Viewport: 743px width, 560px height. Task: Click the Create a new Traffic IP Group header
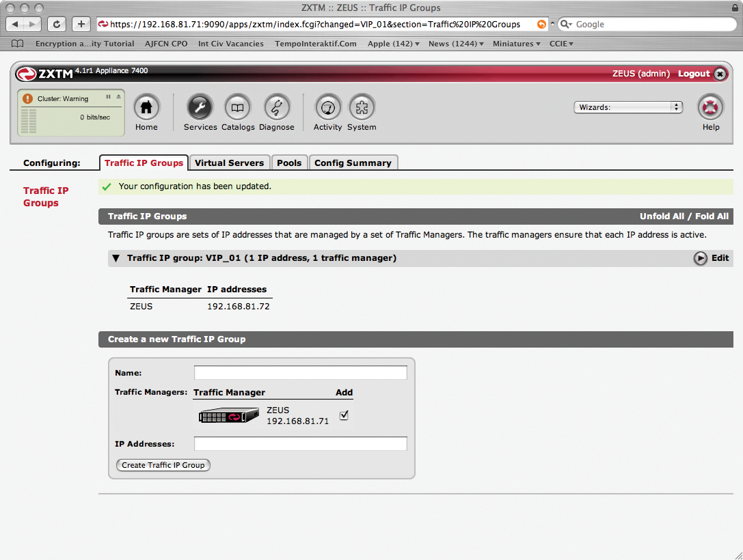(416, 339)
